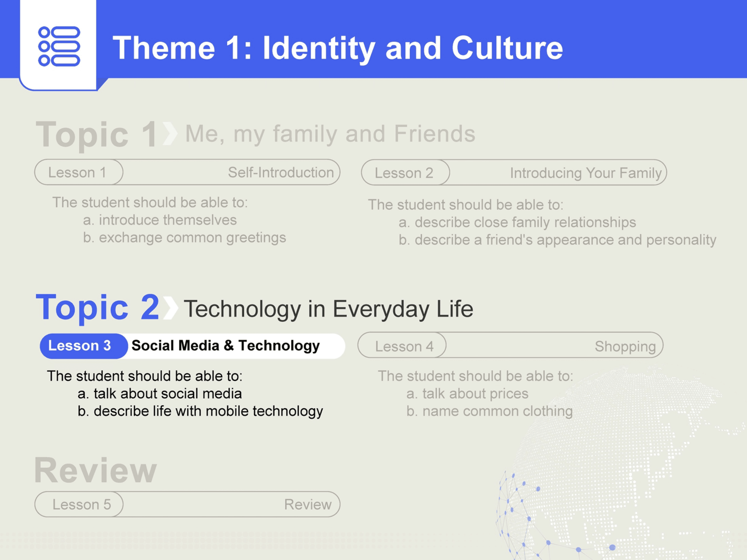Click 'b. exchange common greetings' objective
This screenshot has height=560, width=747.
tap(184, 238)
